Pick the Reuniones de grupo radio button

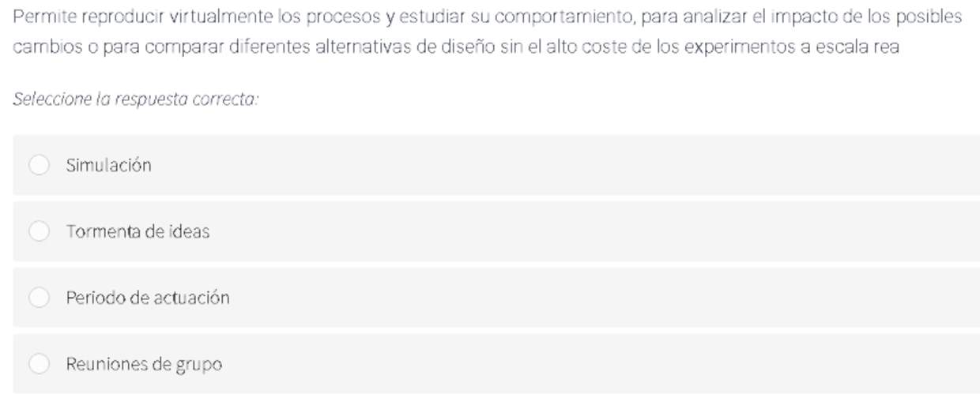point(39,364)
